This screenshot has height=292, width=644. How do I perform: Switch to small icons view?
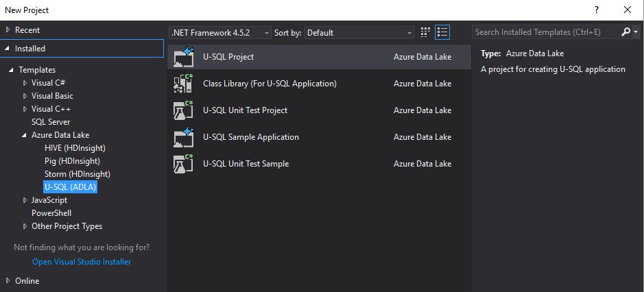[425, 32]
